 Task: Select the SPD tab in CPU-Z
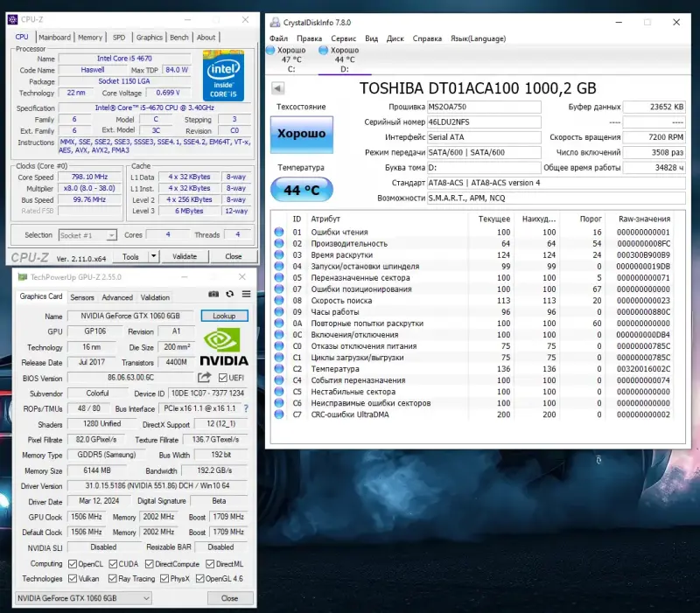point(119,38)
